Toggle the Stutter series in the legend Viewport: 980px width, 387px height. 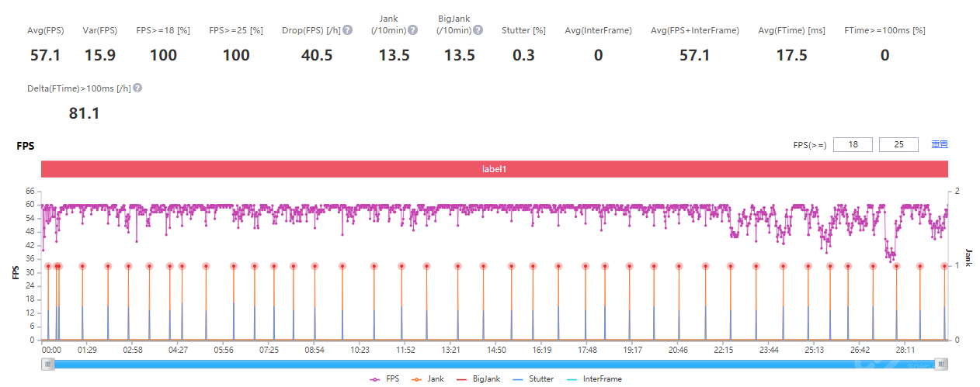pyautogui.click(x=533, y=379)
